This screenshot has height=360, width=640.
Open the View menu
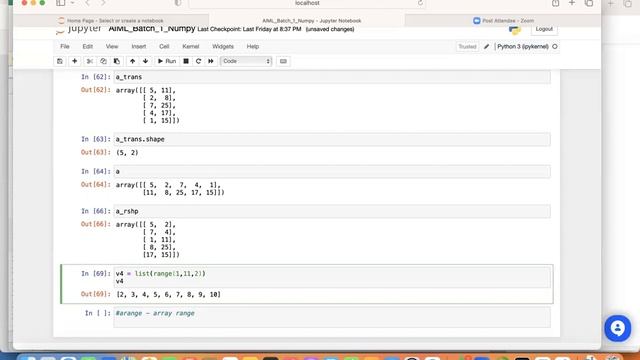(x=112, y=47)
